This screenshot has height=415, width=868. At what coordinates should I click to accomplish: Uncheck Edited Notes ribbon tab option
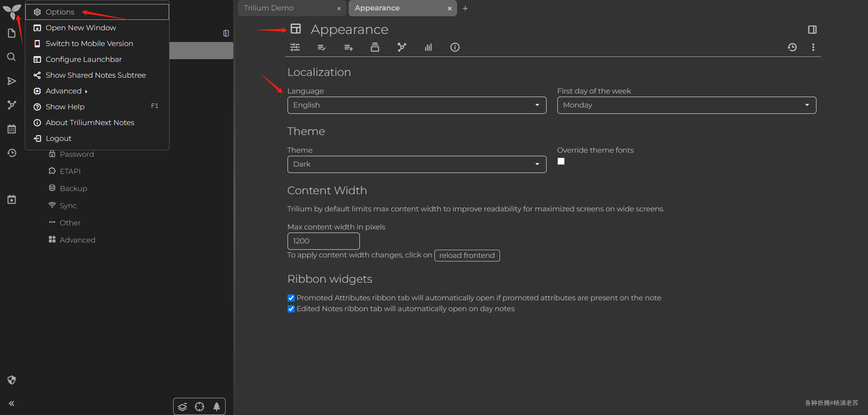(x=291, y=309)
